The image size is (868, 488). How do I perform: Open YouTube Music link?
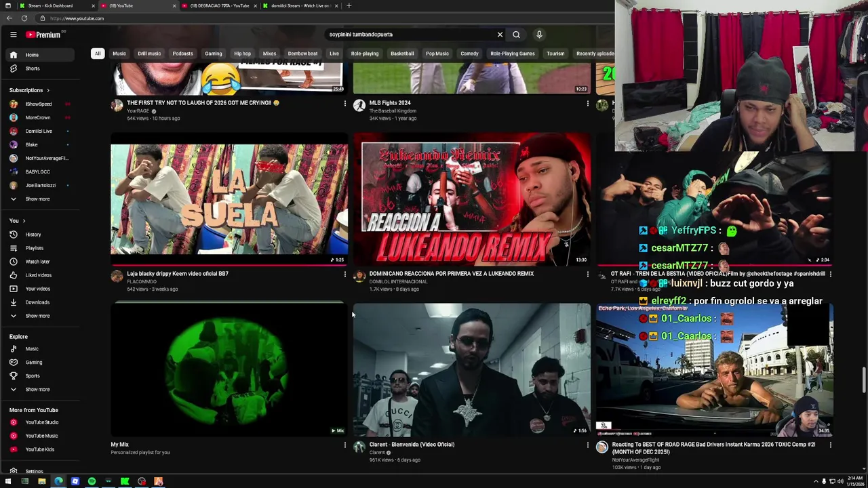41,436
